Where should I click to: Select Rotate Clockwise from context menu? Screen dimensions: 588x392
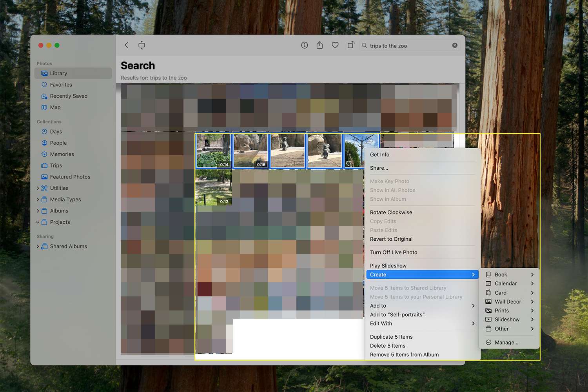pos(391,212)
